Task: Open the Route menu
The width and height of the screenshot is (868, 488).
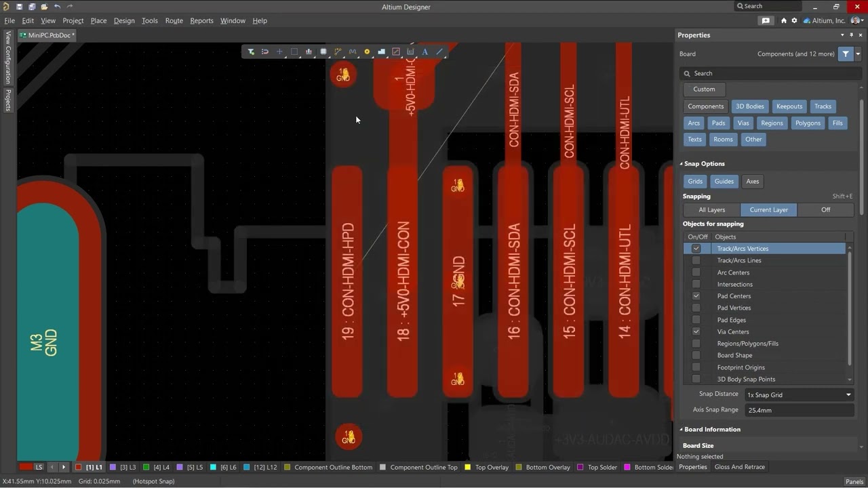Action: click(174, 20)
